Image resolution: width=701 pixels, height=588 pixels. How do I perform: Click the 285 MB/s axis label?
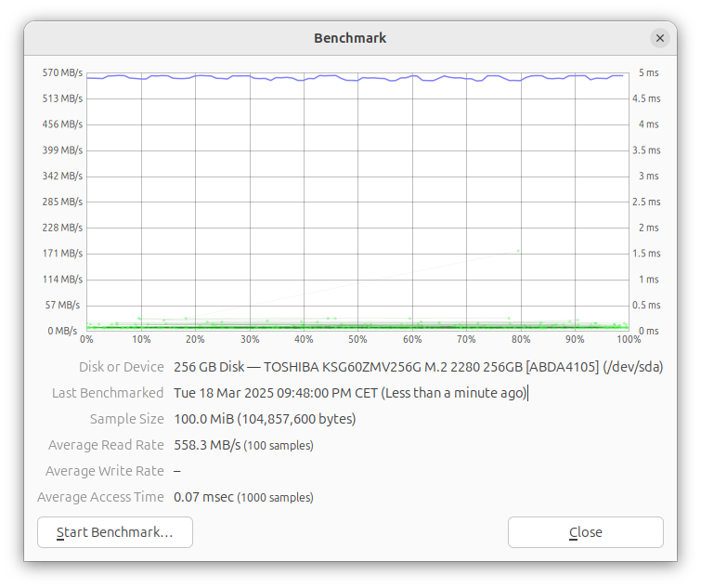(x=62, y=202)
